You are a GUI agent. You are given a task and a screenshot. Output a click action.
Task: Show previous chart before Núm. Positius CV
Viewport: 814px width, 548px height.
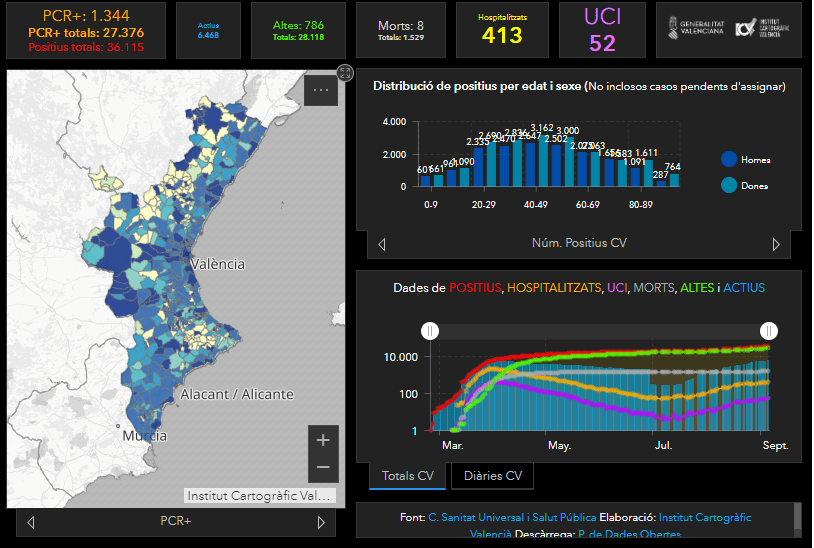382,244
